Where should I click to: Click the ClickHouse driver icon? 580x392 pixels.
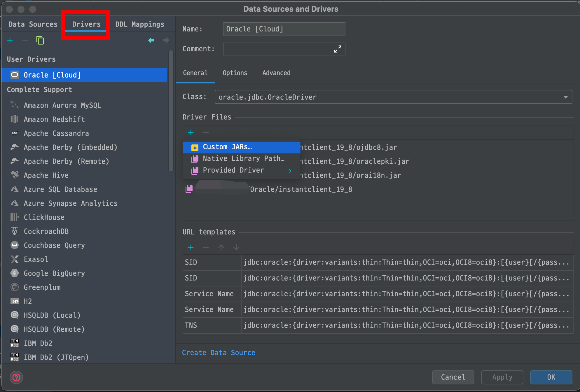point(15,217)
